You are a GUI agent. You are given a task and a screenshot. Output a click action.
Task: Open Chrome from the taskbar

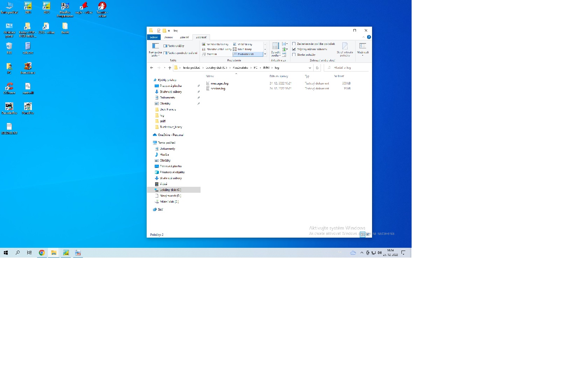[42, 253]
